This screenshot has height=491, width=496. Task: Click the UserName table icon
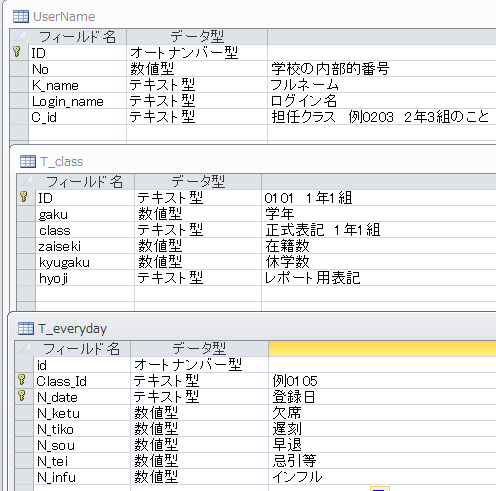click(21, 16)
